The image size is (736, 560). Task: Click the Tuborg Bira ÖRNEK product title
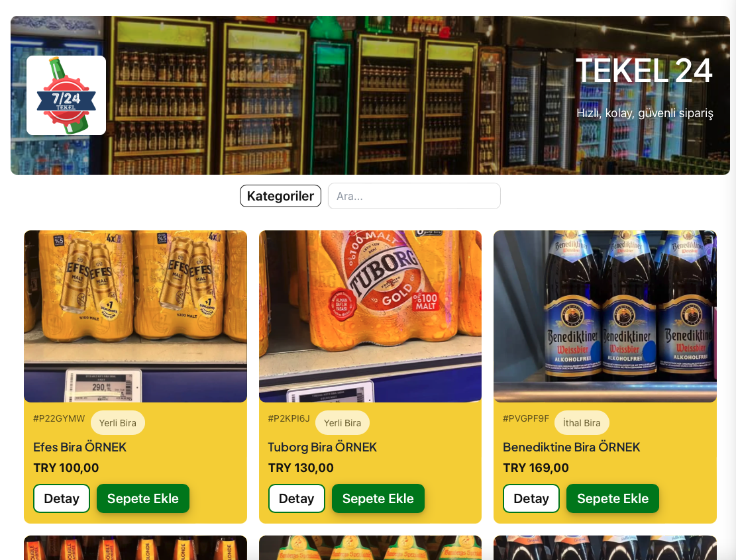point(323,447)
